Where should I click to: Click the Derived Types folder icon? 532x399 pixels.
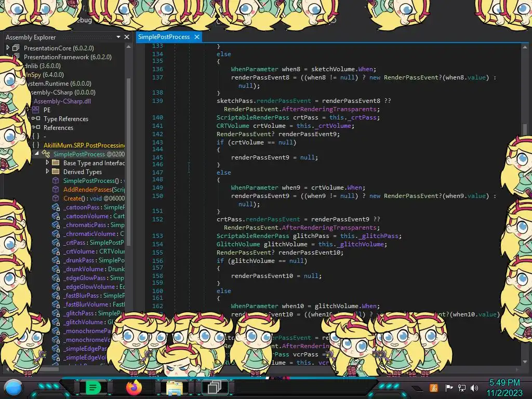click(56, 171)
